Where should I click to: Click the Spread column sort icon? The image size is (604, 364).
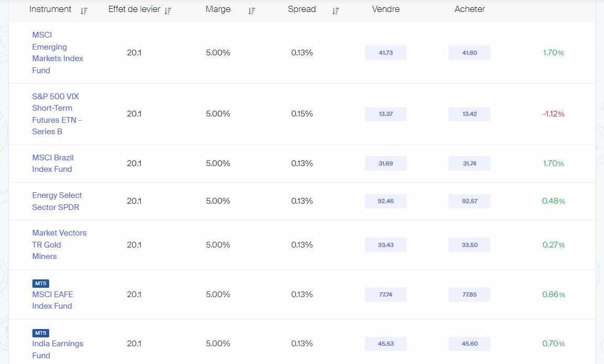[335, 11]
